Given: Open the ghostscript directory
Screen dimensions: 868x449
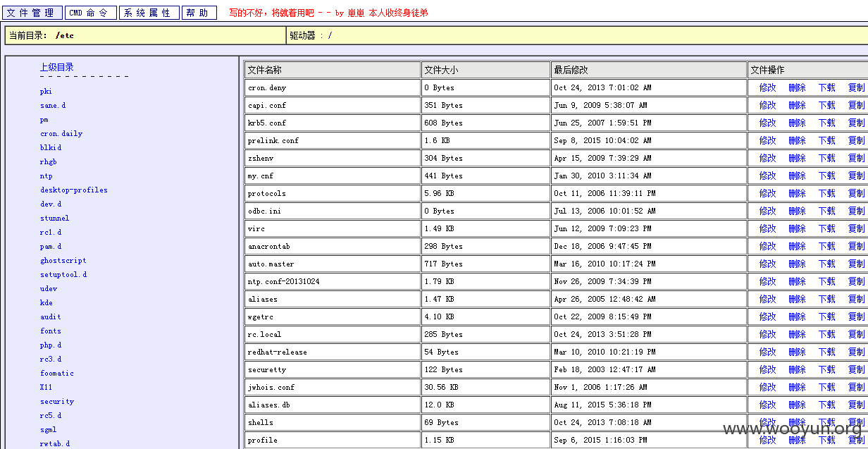Looking at the screenshot, I should pos(63,261).
